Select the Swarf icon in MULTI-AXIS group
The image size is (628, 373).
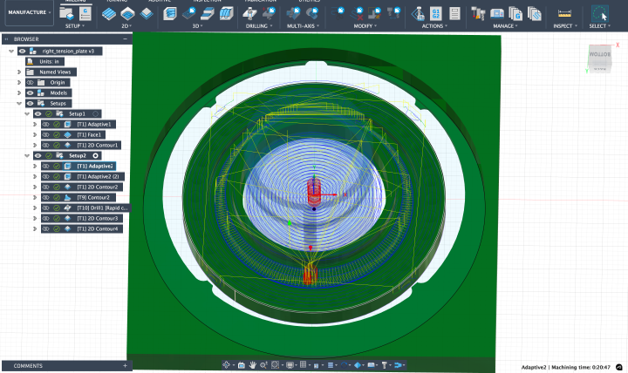point(293,14)
